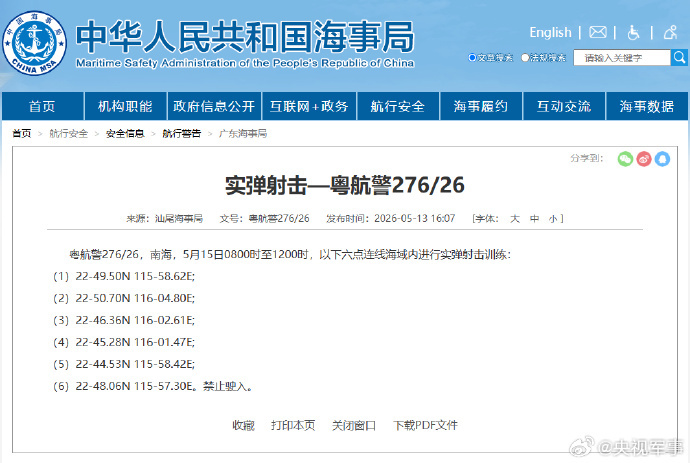Select the second search-scope radio button
Image resolution: width=690 pixels, height=463 pixels.
pyautogui.click(x=525, y=58)
